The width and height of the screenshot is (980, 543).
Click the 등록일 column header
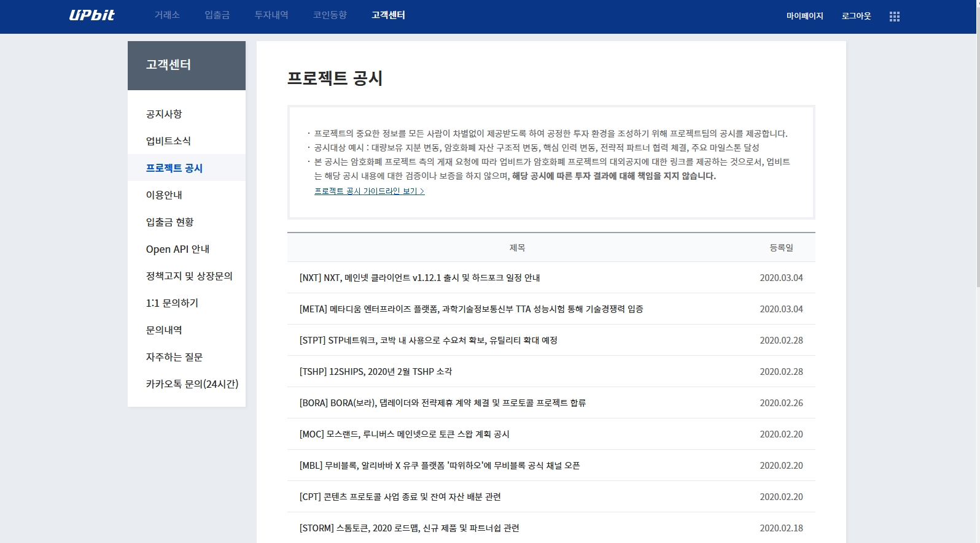[781, 248]
